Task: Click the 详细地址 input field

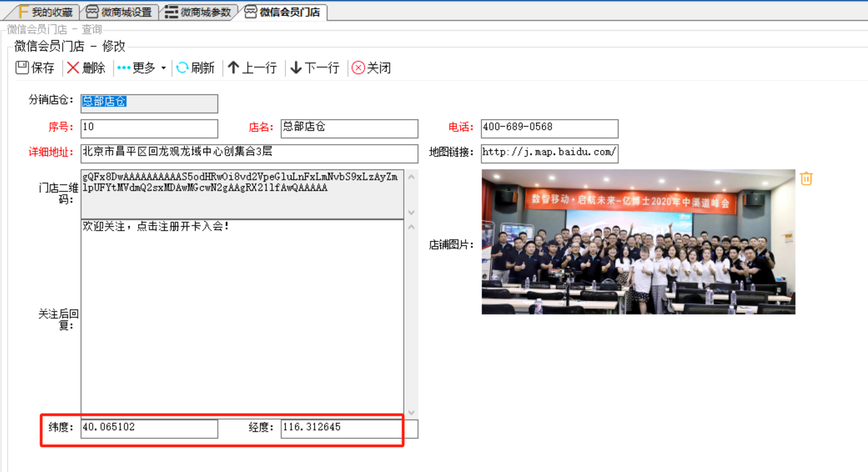Action: click(x=249, y=153)
